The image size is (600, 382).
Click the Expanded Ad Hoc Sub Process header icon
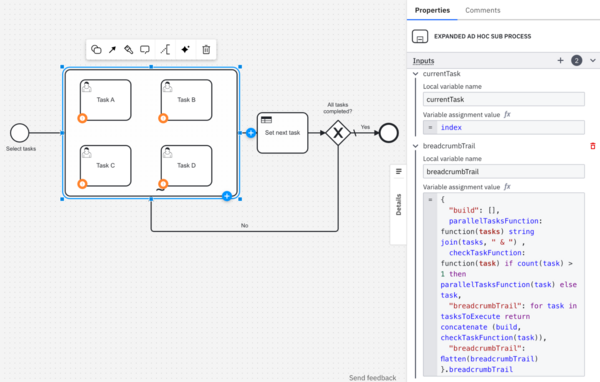coord(420,36)
